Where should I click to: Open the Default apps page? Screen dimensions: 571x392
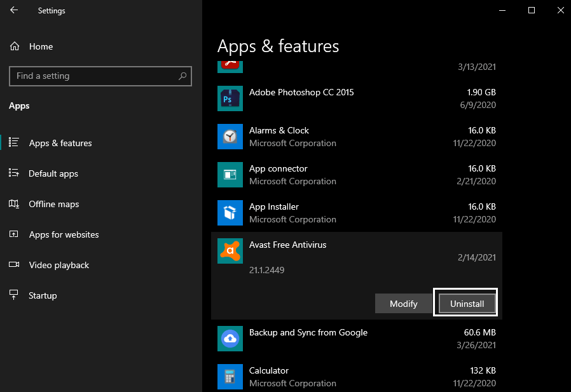click(53, 173)
